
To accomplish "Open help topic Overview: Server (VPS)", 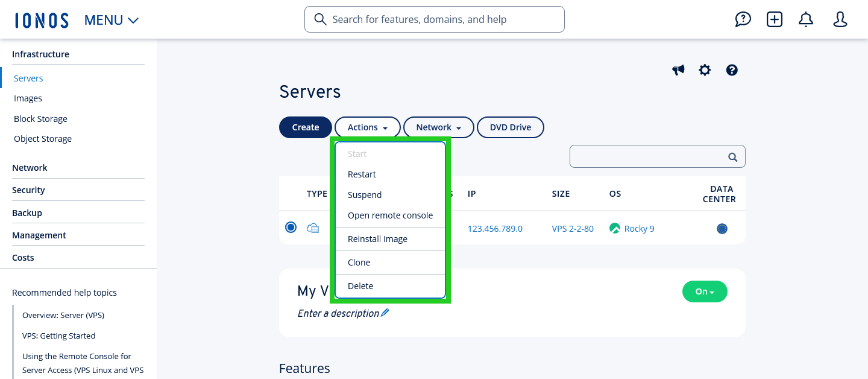I will [x=63, y=315].
